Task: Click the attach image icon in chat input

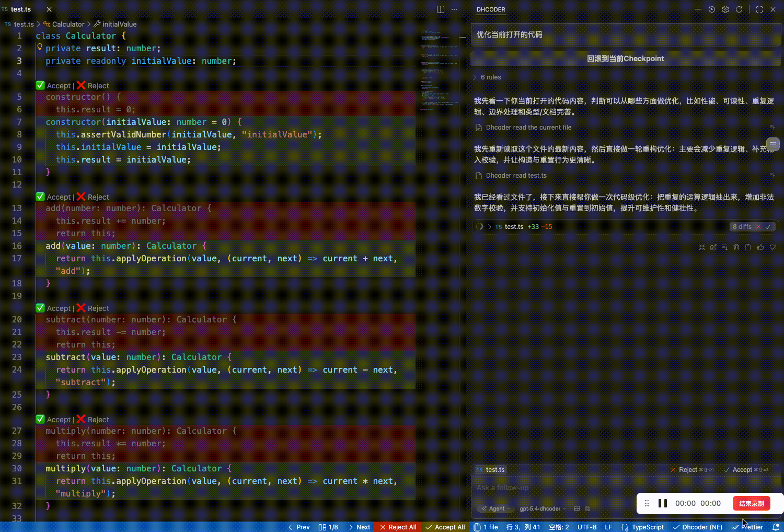Action: pos(577,508)
